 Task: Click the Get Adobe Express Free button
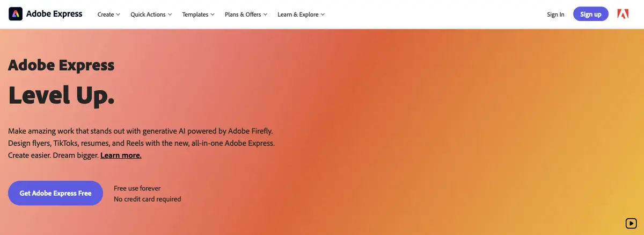click(x=55, y=193)
